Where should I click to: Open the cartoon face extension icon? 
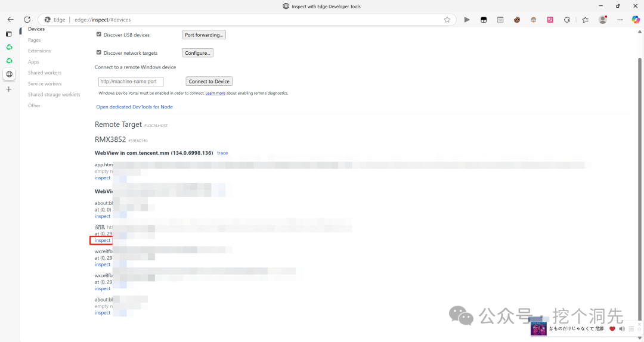tap(534, 20)
